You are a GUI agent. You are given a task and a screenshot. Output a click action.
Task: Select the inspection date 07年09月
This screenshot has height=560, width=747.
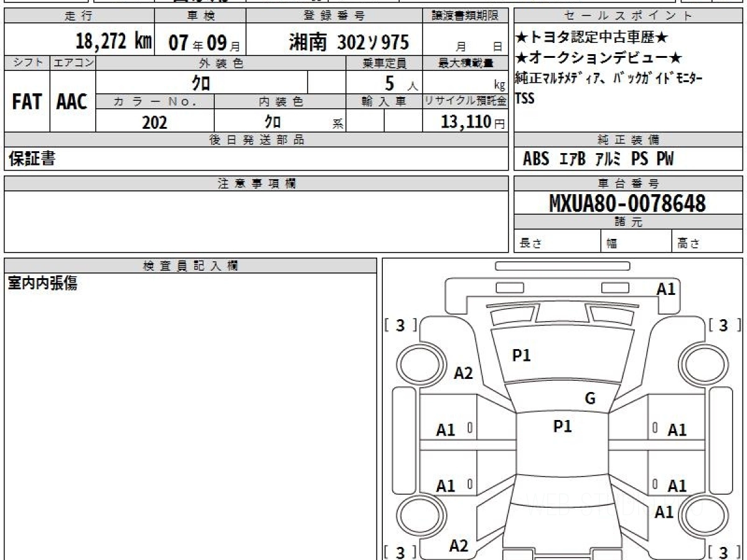(204, 42)
